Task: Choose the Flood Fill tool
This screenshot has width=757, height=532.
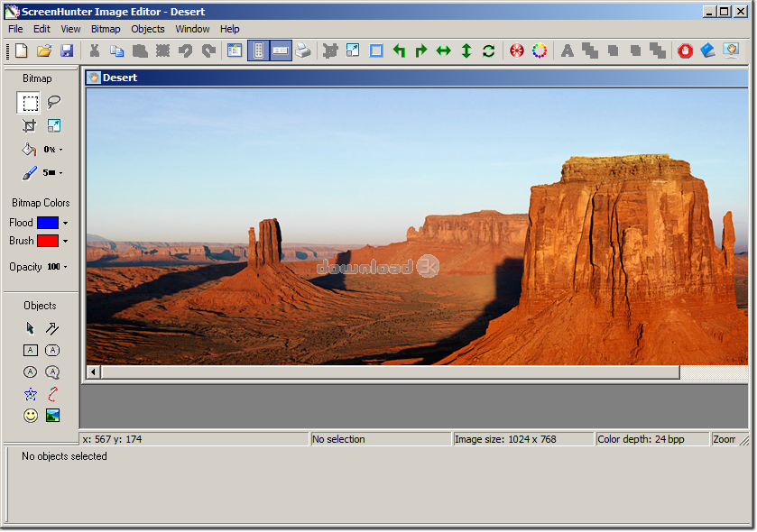Action: coord(30,149)
